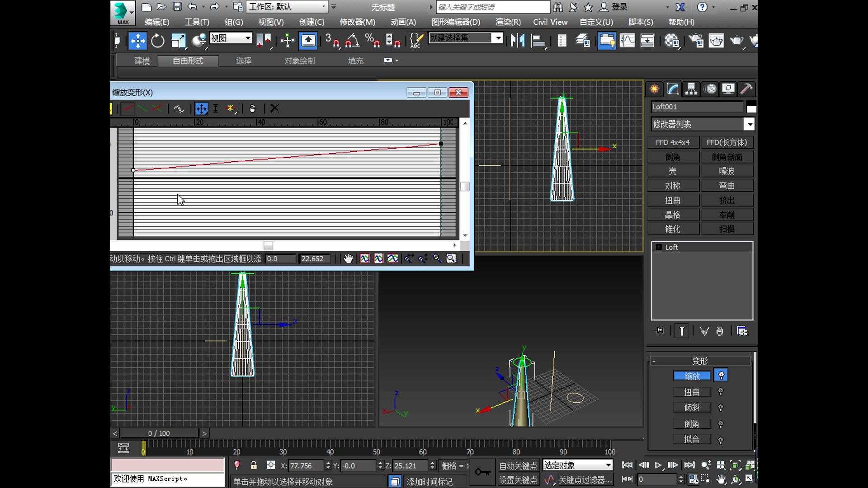The width and height of the screenshot is (868, 488).
Task: Click the Reset curve icon in deformation toolbar
Action: [252, 108]
